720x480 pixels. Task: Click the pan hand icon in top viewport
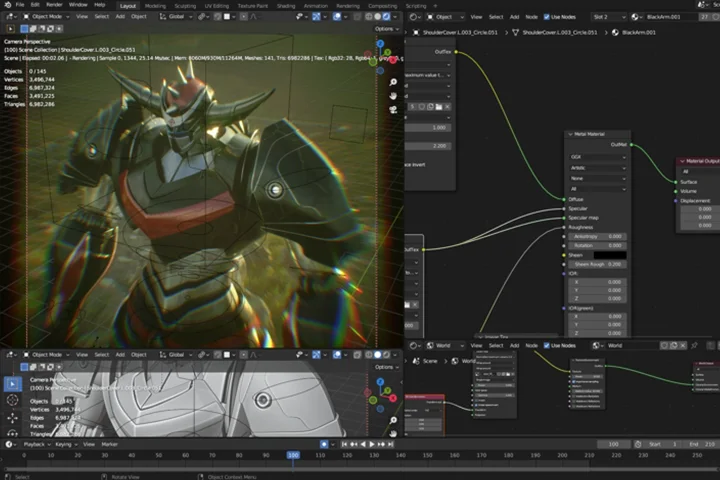tap(393, 96)
